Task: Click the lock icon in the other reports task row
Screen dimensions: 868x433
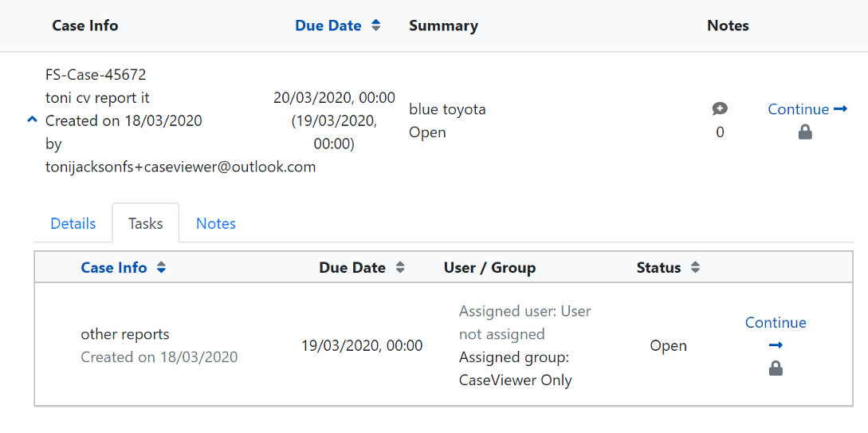Action: point(776,368)
